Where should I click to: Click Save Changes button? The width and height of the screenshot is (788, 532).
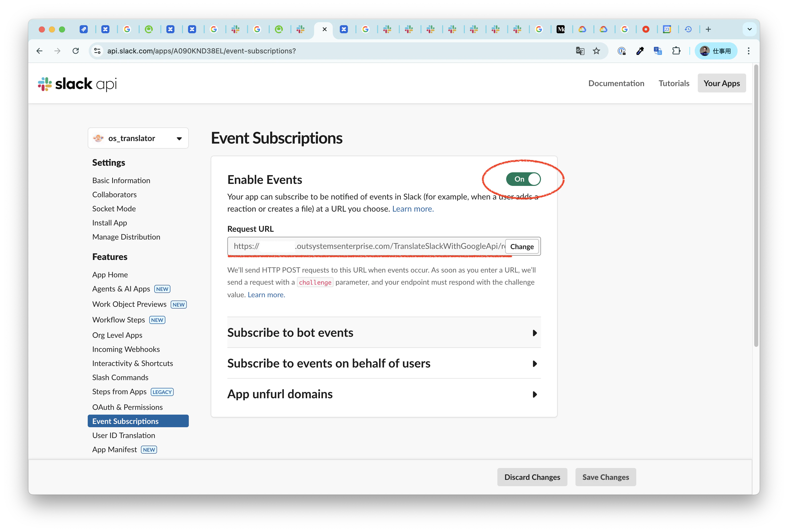(x=605, y=477)
